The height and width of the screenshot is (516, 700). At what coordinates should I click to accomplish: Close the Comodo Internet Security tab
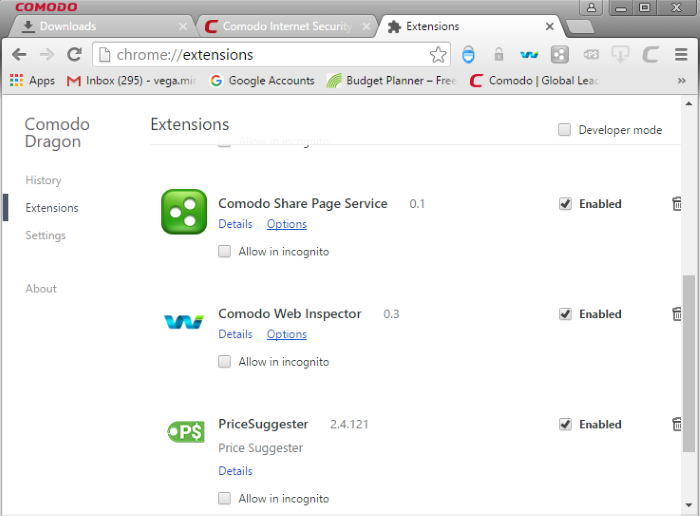click(x=366, y=27)
